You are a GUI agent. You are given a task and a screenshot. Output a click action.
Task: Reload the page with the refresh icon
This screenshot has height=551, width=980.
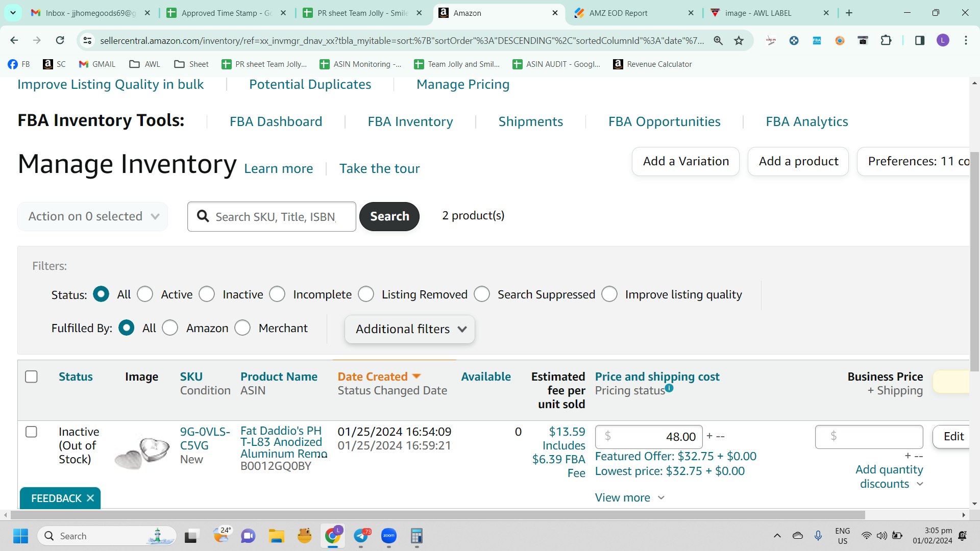coord(60,40)
